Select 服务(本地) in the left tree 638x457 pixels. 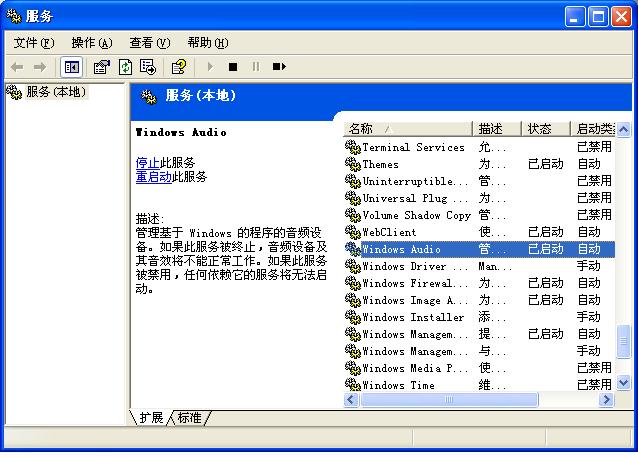[56, 92]
